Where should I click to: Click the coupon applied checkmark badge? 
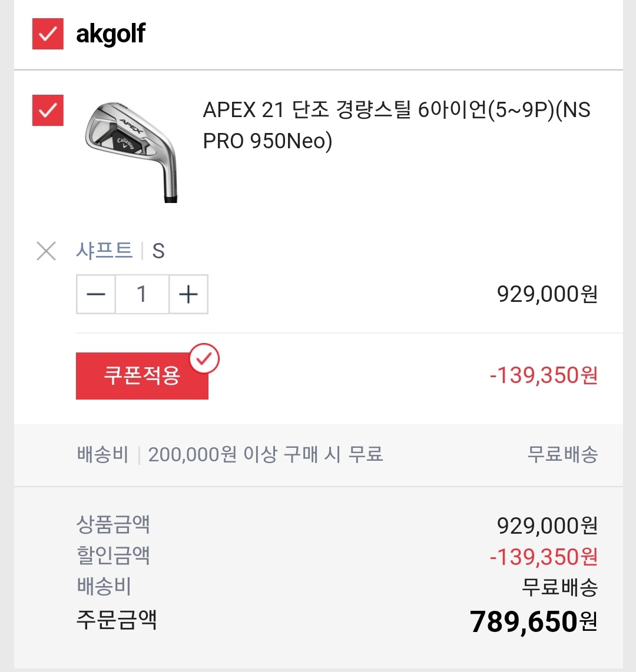204,359
